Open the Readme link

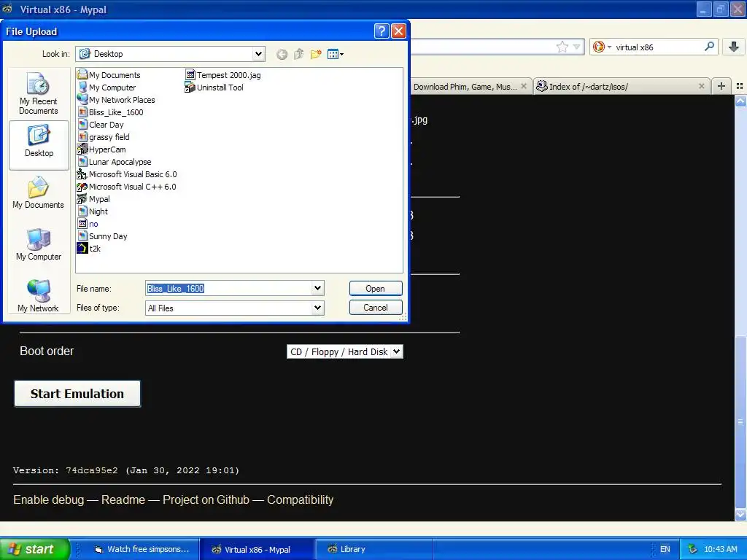tap(123, 499)
